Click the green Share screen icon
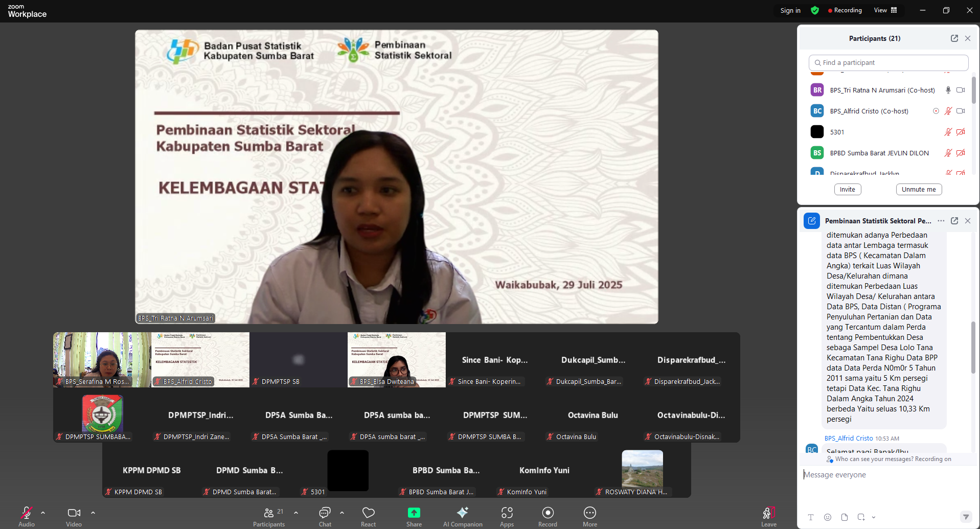Viewport: 980px width, 529px height. (x=414, y=513)
